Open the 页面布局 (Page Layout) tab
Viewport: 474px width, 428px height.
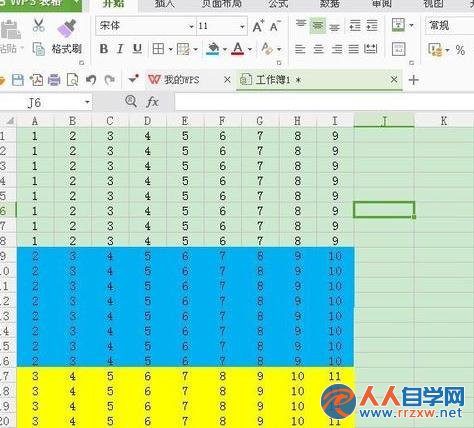tap(221, 4)
